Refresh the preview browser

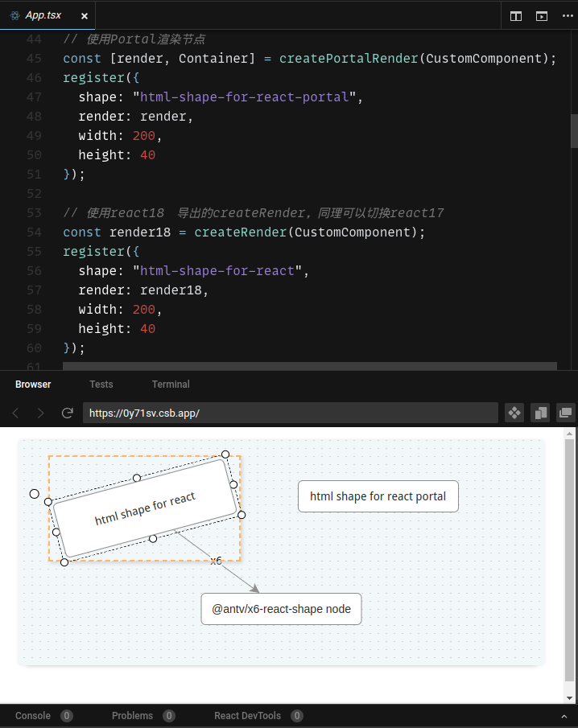(x=68, y=413)
